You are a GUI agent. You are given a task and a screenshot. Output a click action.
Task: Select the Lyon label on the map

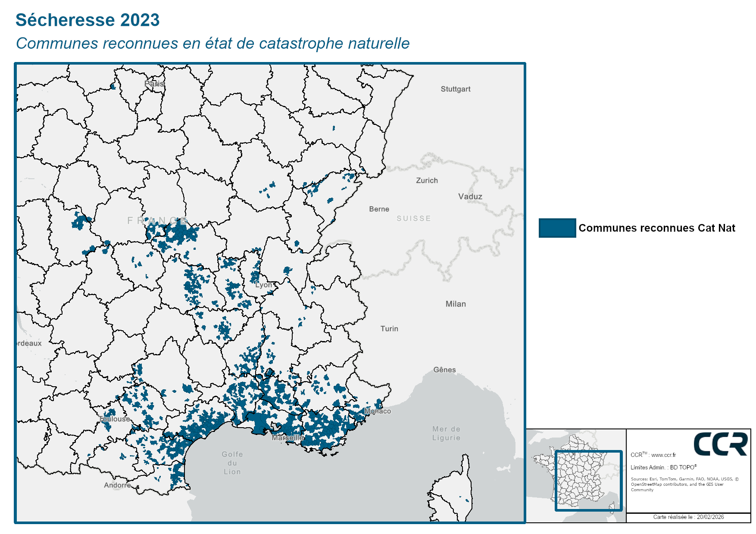point(264,285)
